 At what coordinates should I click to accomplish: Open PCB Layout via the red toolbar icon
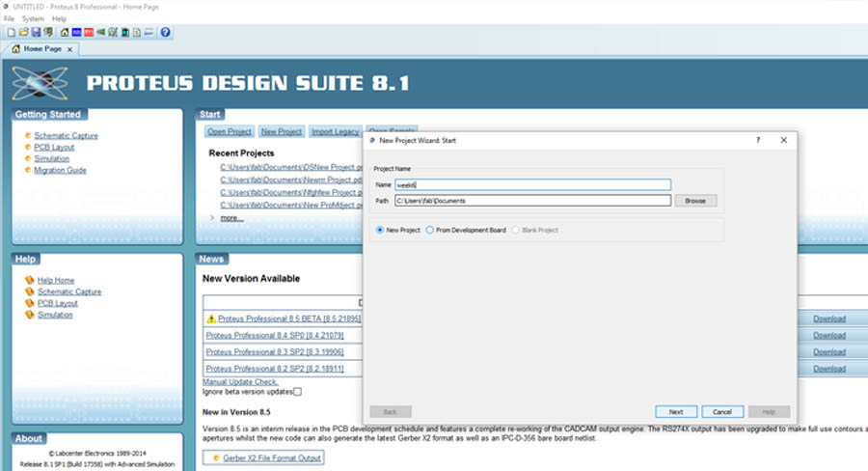(89, 33)
